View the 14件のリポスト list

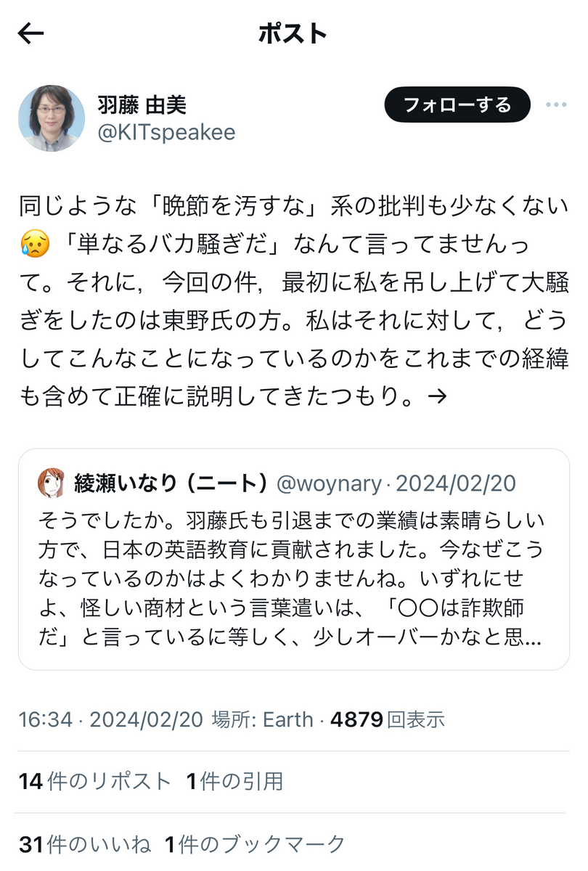coord(95,781)
